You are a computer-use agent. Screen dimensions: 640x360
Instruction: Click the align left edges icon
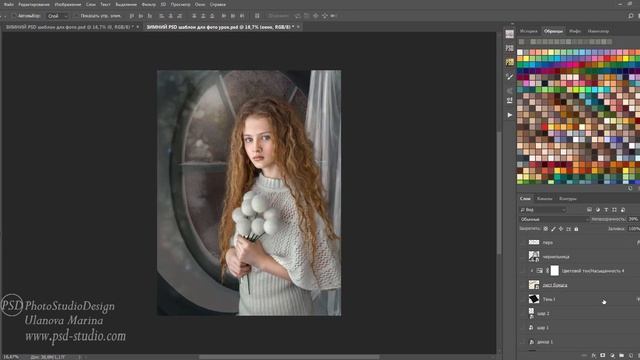pos(162,16)
